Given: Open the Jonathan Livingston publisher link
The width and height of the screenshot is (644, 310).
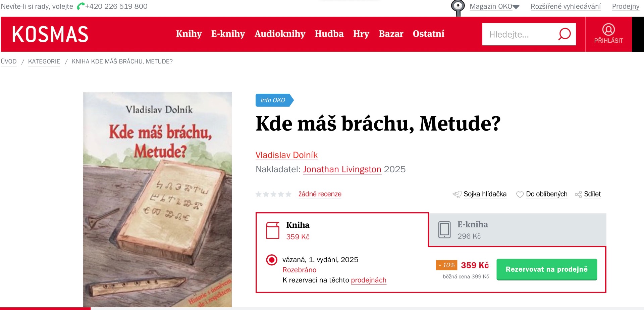Looking at the screenshot, I should point(342,169).
